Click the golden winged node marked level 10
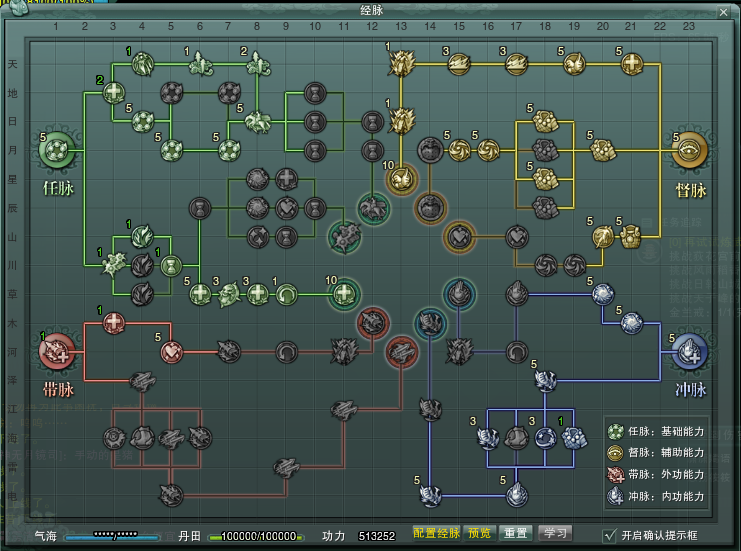This screenshot has width=741, height=551. tap(401, 180)
